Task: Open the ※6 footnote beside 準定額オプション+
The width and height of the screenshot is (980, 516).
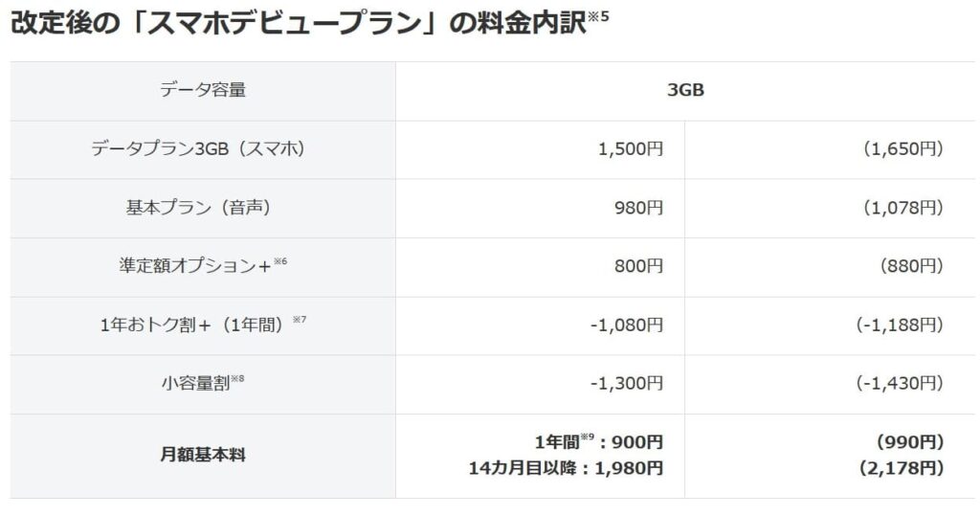Action: 280,261
